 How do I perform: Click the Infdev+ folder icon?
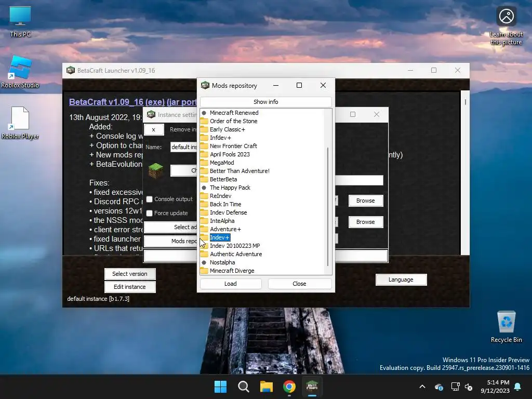204,138
